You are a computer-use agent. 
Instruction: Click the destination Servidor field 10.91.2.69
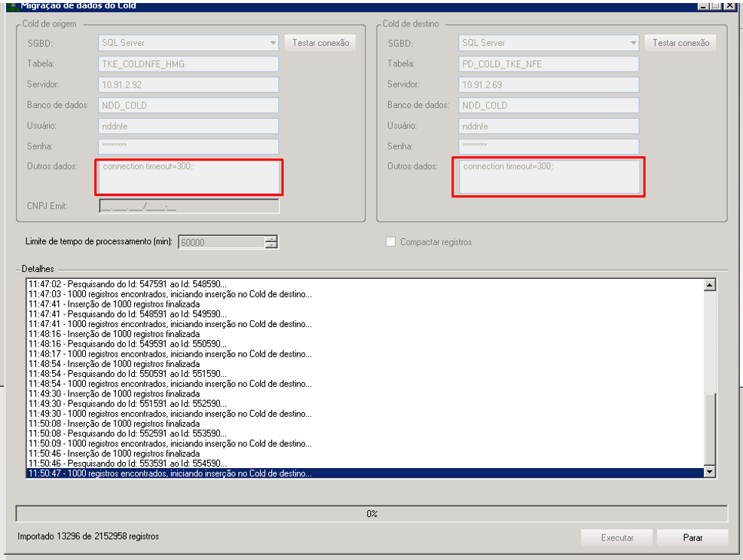pos(549,84)
